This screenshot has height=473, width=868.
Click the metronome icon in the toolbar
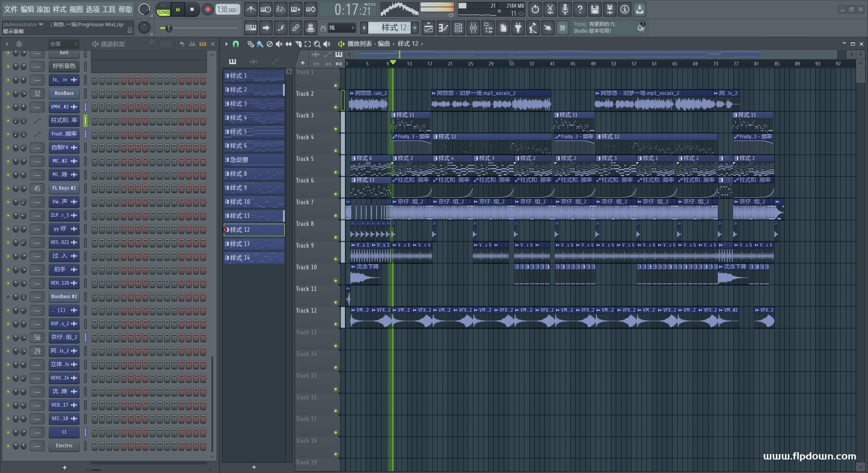[x=251, y=9]
